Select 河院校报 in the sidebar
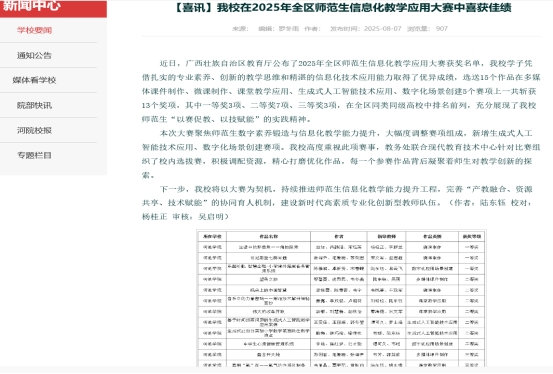This screenshot has height=374, width=553. pyautogui.click(x=34, y=130)
